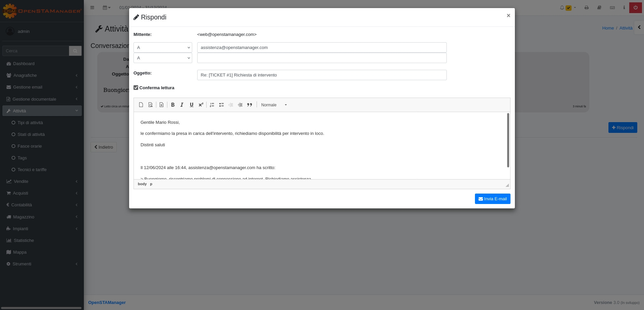Toggle superscript formatting

(x=201, y=105)
